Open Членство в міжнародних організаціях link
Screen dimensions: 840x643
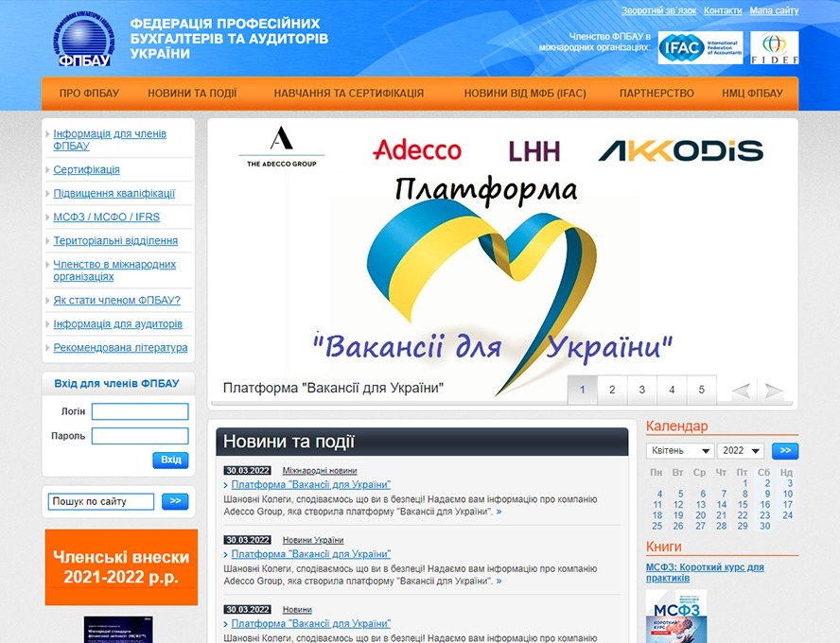(x=114, y=270)
